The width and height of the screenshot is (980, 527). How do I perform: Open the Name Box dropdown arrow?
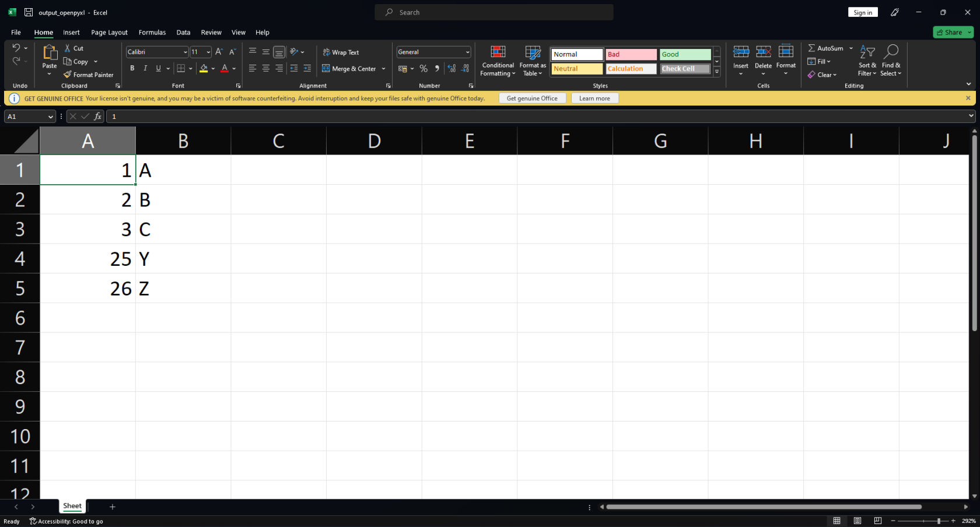(x=51, y=117)
